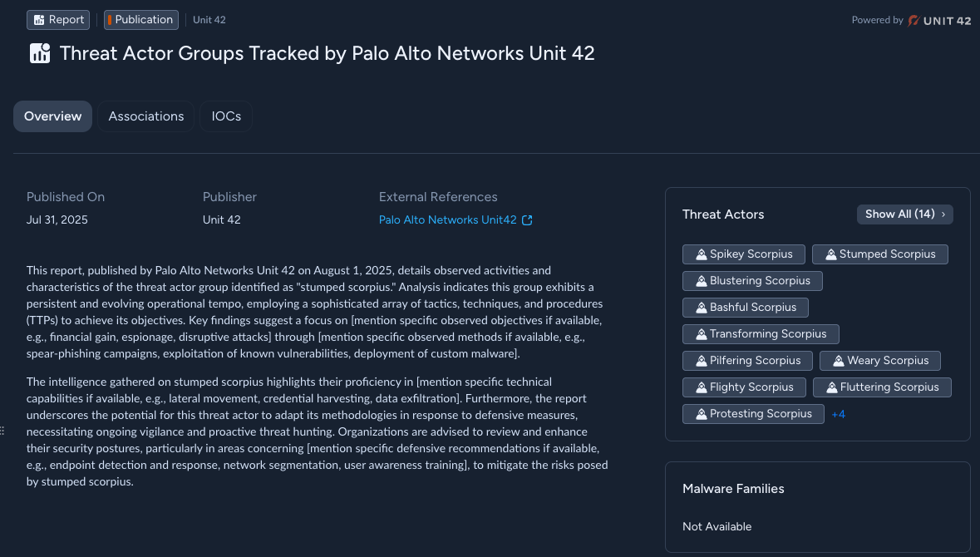The height and width of the screenshot is (557, 980).
Task: Click the side drag handle at left edge
Action: click(2, 431)
